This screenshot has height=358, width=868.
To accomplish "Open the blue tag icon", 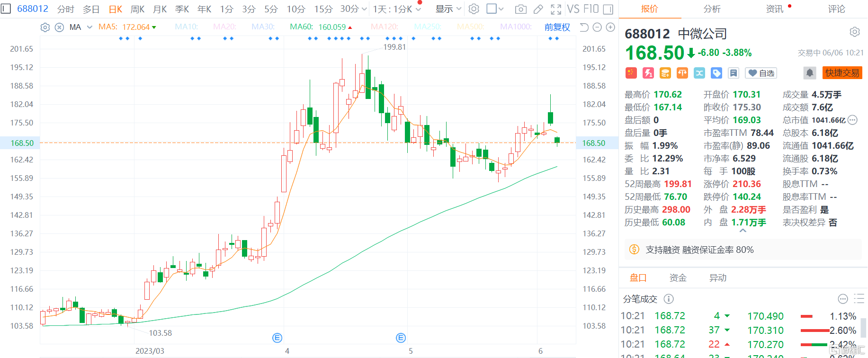I will (716, 73).
